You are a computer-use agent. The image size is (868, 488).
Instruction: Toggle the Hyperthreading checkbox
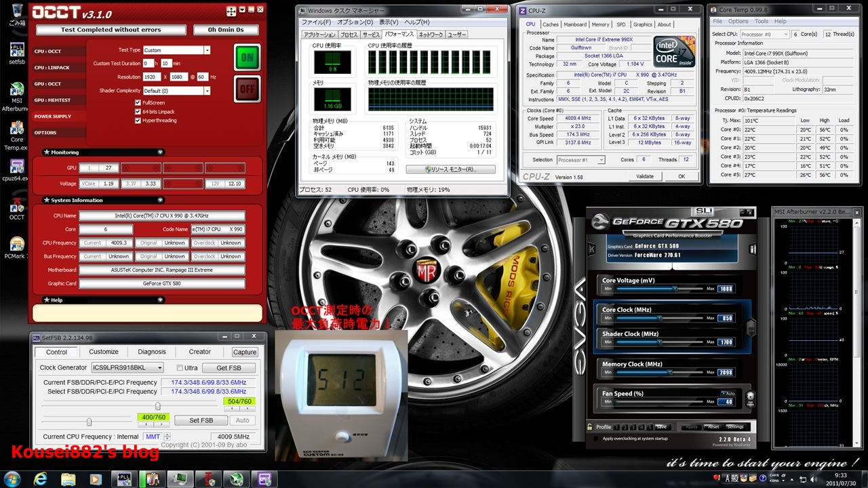coord(138,121)
